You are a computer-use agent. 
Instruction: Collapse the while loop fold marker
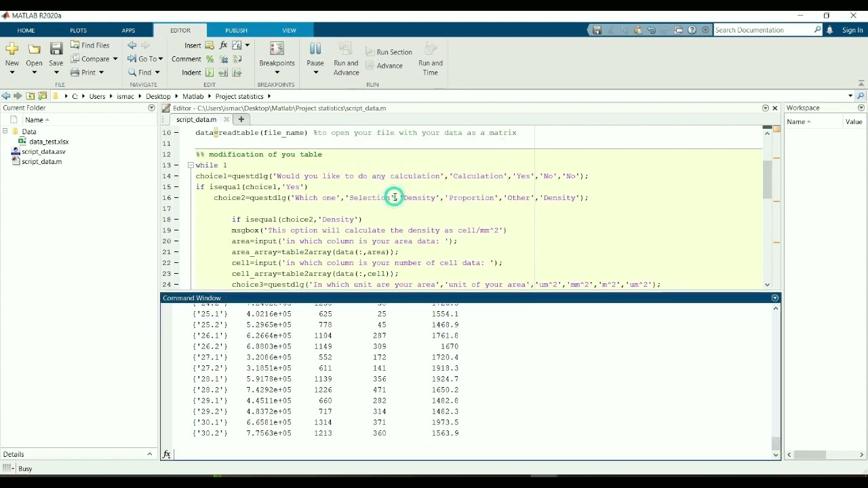191,165
